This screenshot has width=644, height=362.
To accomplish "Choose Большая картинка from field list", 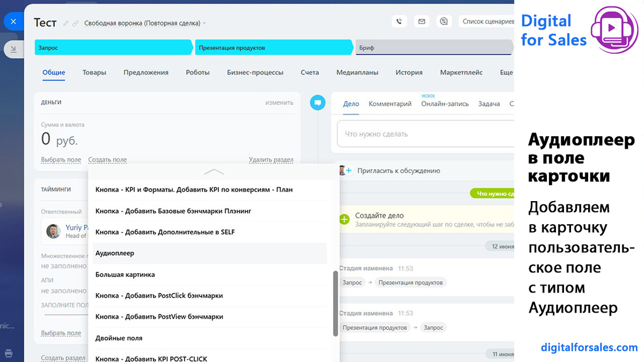I will point(210,275).
